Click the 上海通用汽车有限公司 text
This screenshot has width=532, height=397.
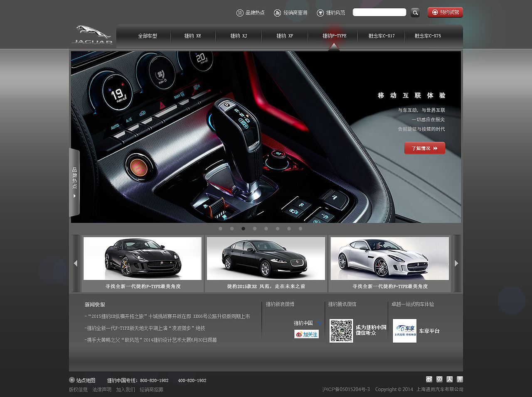[440, 390]
